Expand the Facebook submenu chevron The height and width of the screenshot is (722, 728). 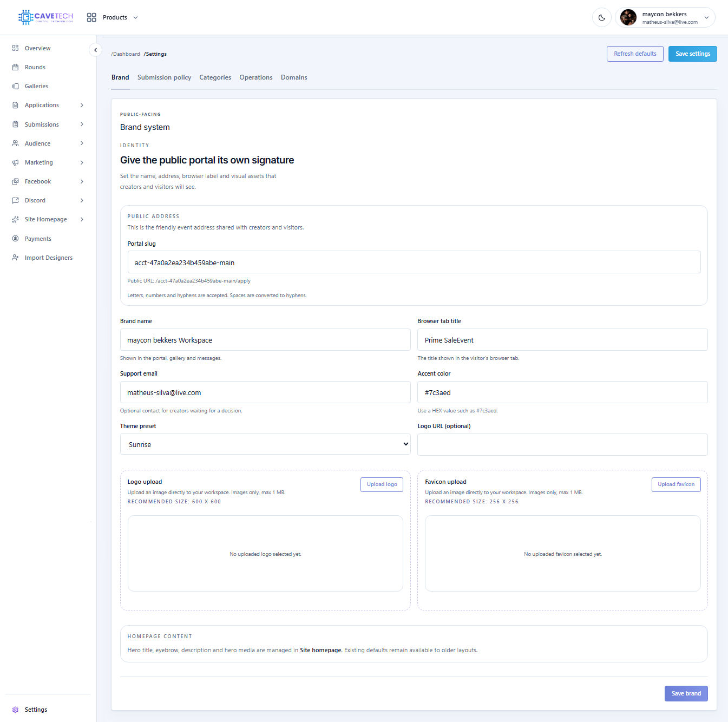(82, 181)
